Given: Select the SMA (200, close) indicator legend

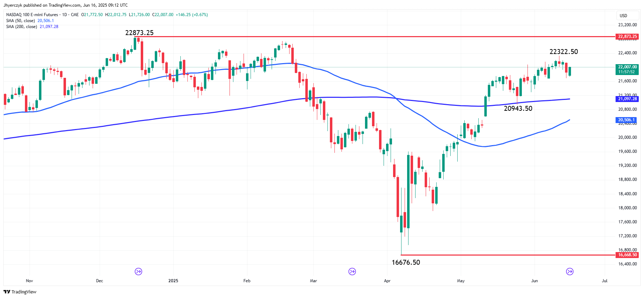Looking at the screenshot, I should click(32, 27).
